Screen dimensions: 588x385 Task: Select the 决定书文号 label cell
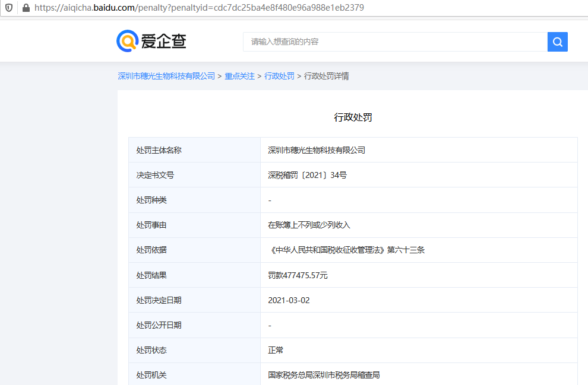point(195,175)
